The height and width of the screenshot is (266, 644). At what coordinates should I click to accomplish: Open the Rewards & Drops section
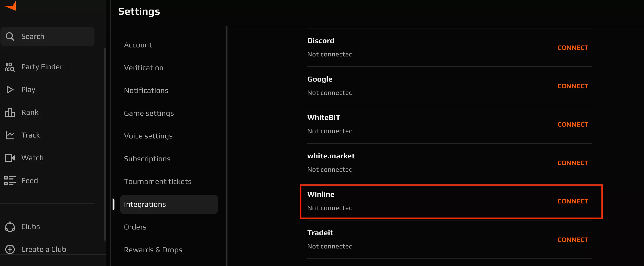153,250
